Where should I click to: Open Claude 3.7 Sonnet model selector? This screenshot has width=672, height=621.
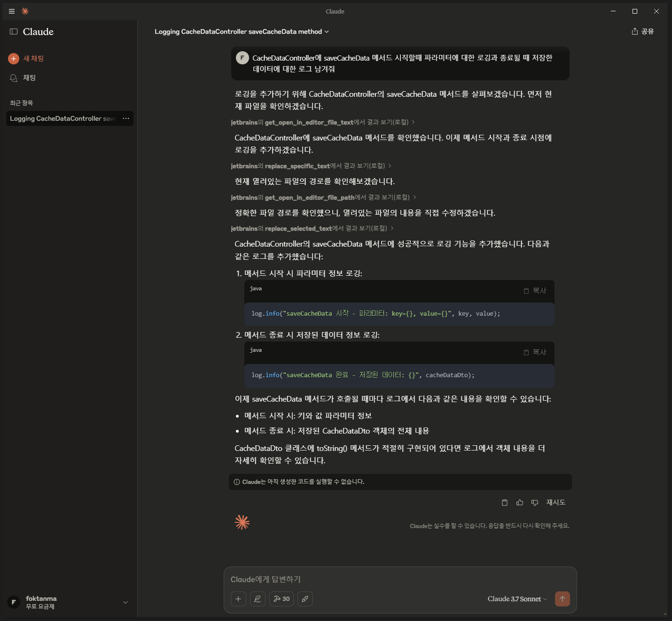pyautogui.click(x=517, y=599)
